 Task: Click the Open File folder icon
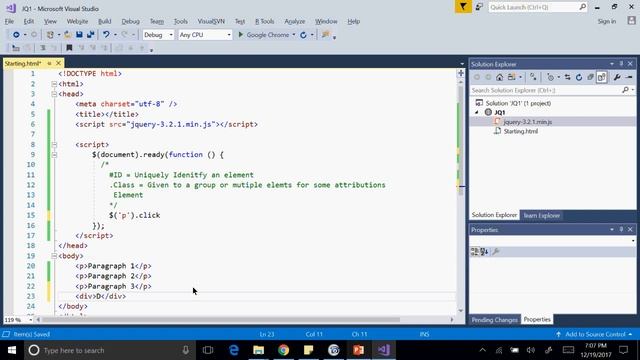coord(68,35)
